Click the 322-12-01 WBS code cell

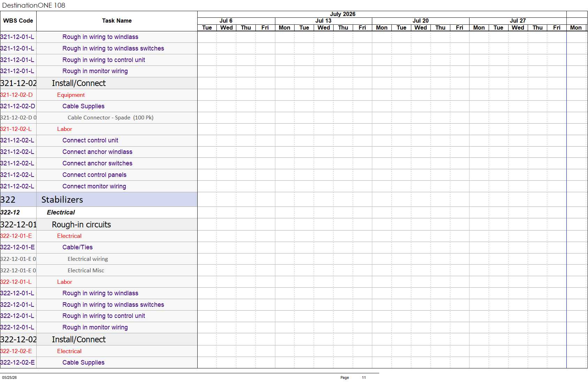coord(18,225)
